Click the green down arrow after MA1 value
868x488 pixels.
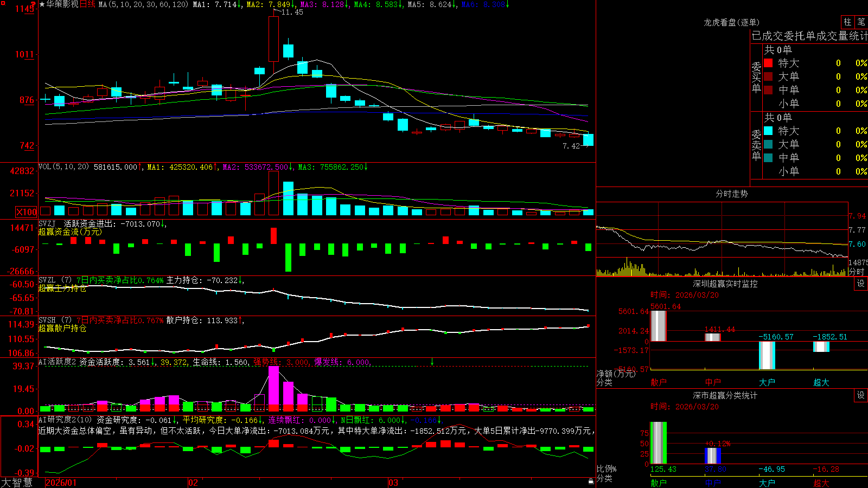pos(240,4)
